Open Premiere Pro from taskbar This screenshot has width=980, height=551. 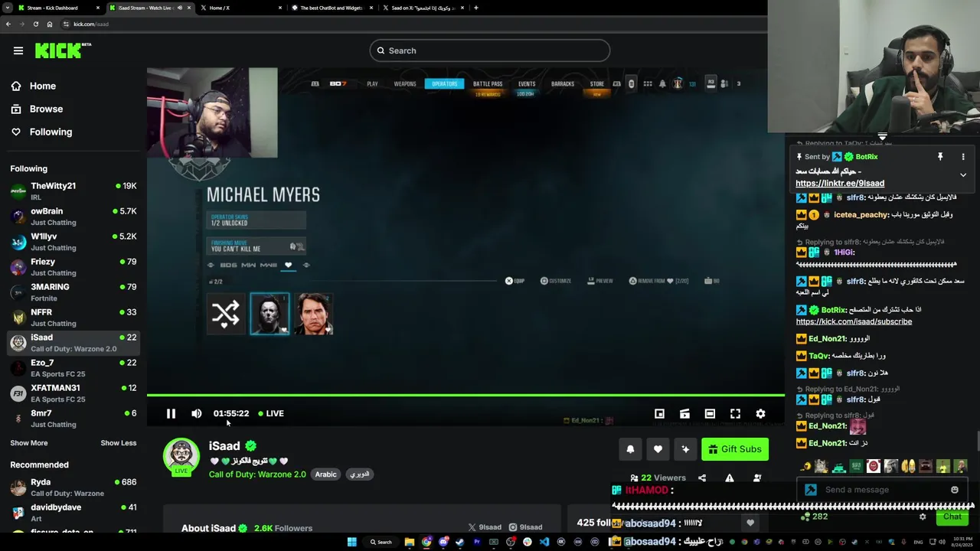click(477, 542)
